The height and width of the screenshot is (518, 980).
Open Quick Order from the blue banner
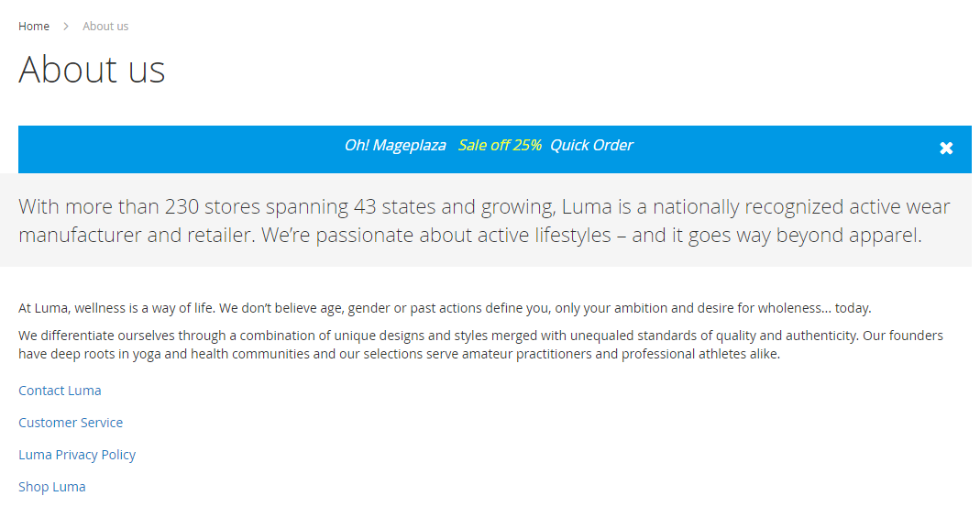[x=591, y=146]
